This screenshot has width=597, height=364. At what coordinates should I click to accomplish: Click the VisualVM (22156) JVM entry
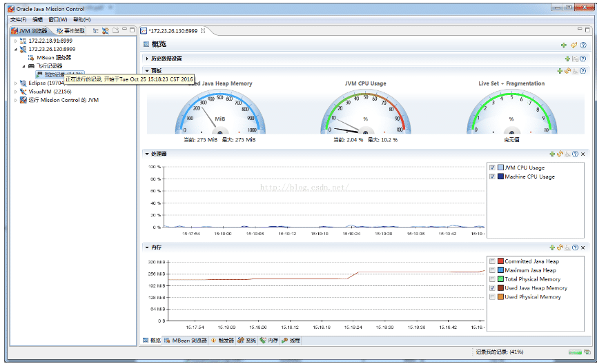coord(50,91)
